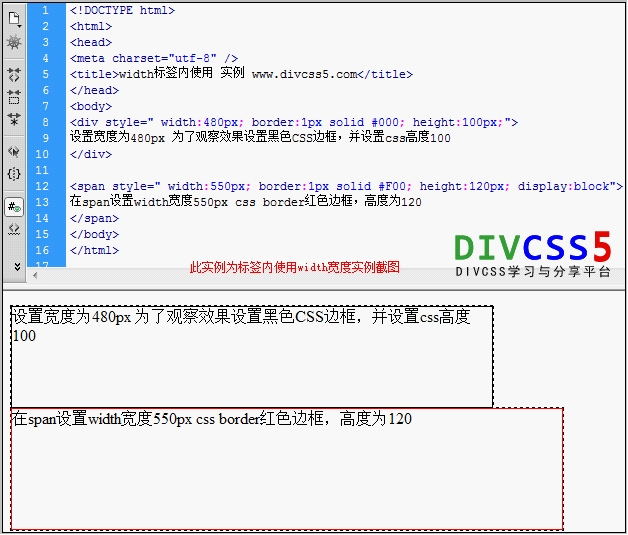Click the Collapse Selection icon
The height and width of the screenshot is (535, 628).
pos(14,97)
